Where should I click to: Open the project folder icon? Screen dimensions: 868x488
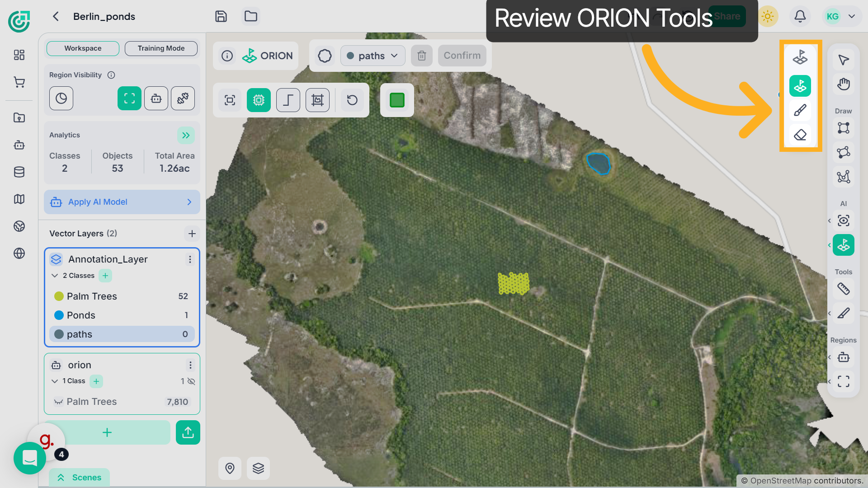click(x=251, y=17)
